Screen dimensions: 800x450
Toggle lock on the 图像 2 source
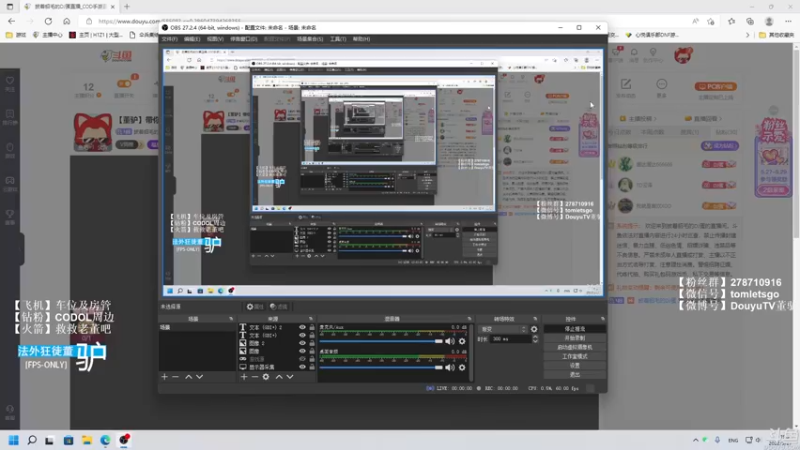312,343
